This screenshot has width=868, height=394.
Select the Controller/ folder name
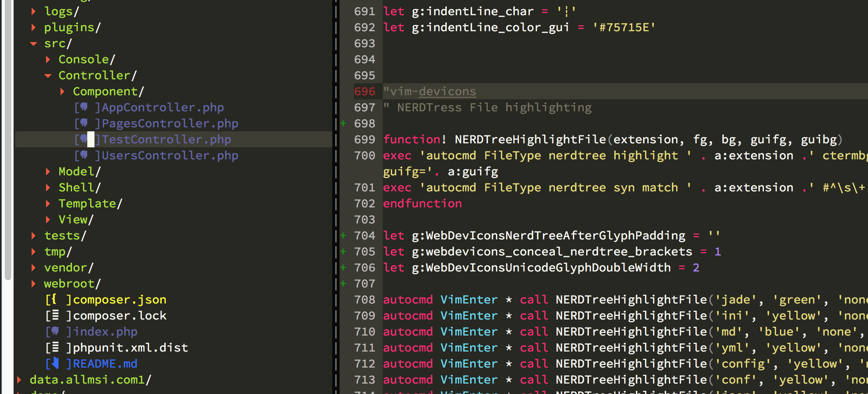[x=98, y=75]
